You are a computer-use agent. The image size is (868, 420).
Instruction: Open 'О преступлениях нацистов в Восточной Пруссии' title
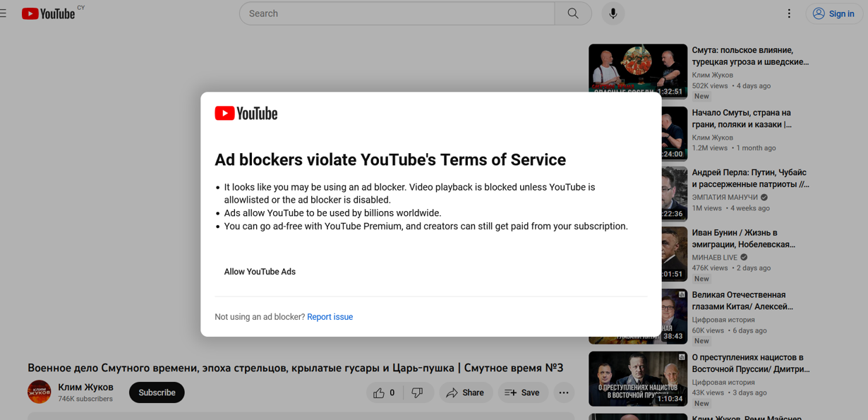click(751, 364)
